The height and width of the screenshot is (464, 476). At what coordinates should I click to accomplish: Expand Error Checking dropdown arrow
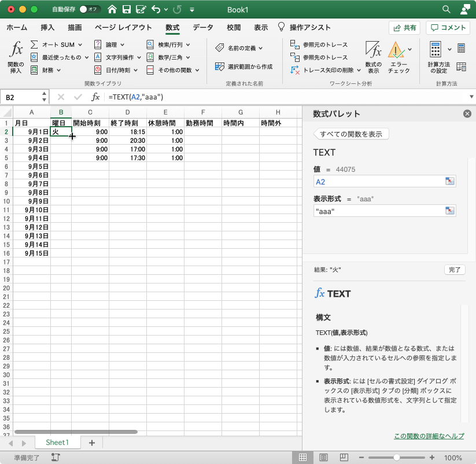tap(410, 49)
